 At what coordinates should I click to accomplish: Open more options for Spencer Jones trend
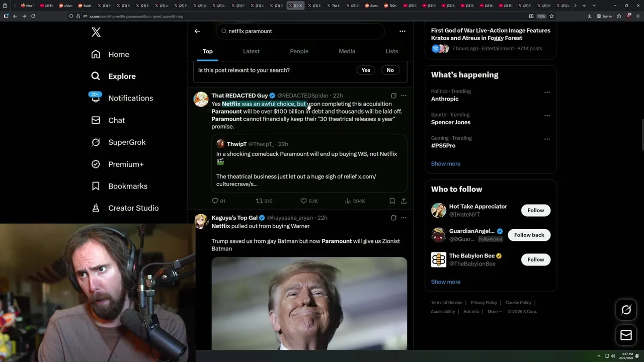pyautogui.click(x=547, y=116)
